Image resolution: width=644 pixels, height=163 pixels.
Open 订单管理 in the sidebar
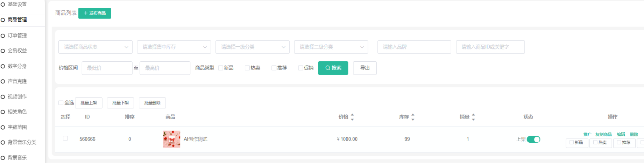click(x=17, y=35)
